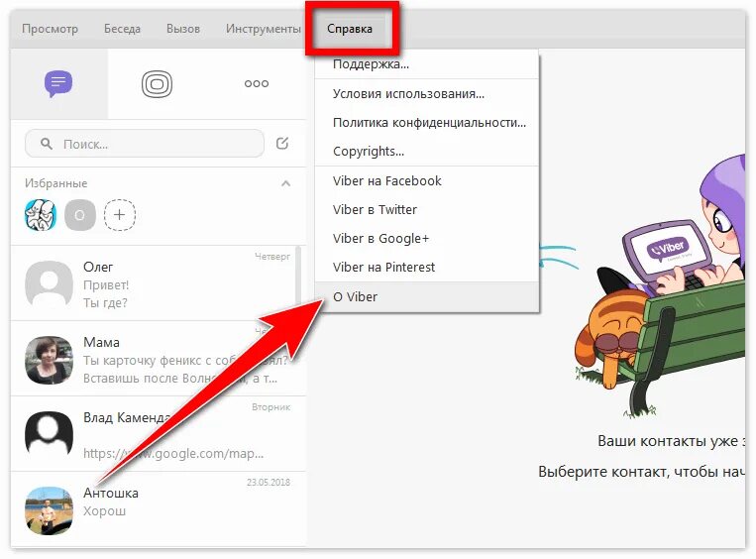Select Условия использования... entry
This screenshot has height=559, width=756.
click(427, 93)
